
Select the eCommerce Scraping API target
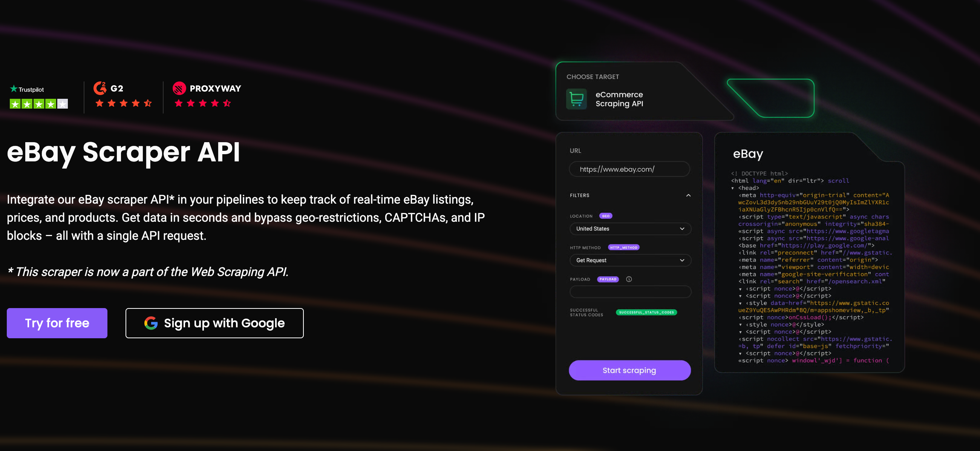click(619, 99)
